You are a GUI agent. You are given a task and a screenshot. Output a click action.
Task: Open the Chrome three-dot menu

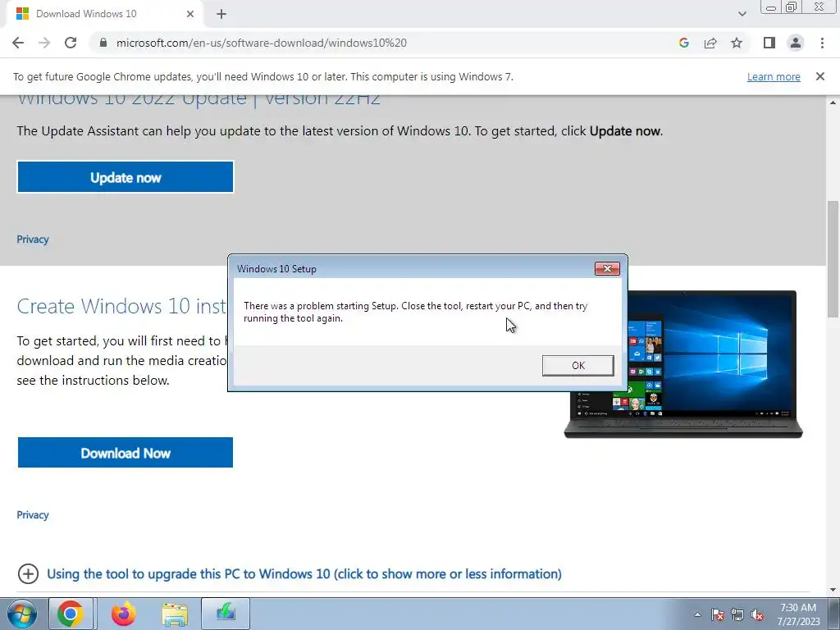[x=822, y=43]
